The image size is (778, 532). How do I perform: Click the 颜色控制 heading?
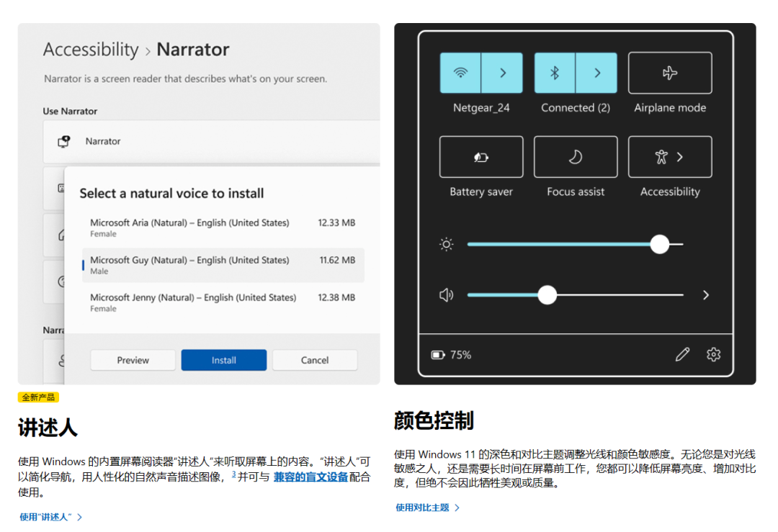pyautogui.click(x=434, y=420)
